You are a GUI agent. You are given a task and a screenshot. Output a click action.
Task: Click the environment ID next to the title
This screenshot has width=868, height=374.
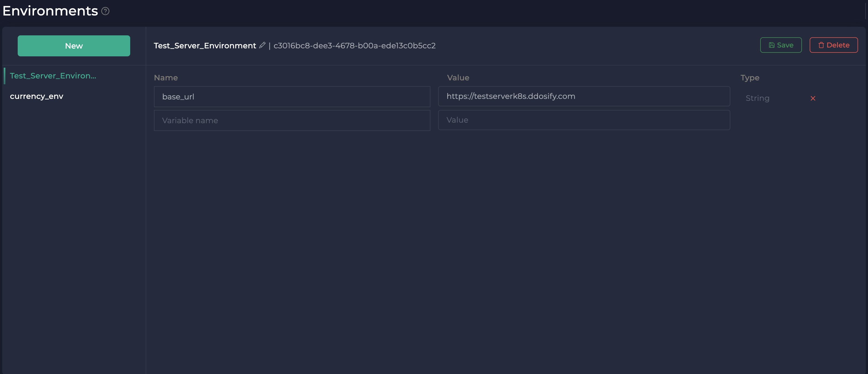pyautogui.click(x=354, y=46)
